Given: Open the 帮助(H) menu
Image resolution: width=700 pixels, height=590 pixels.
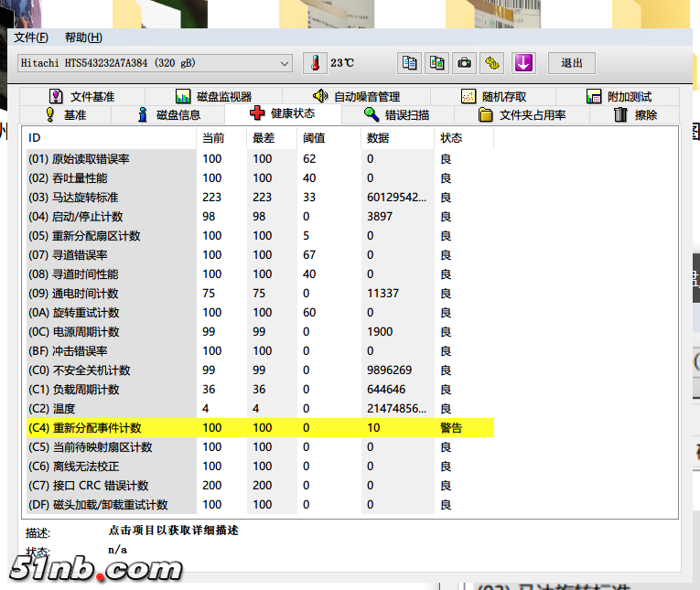Looking at the screenshot, I should pyautogui.click(x=83, y=38).
